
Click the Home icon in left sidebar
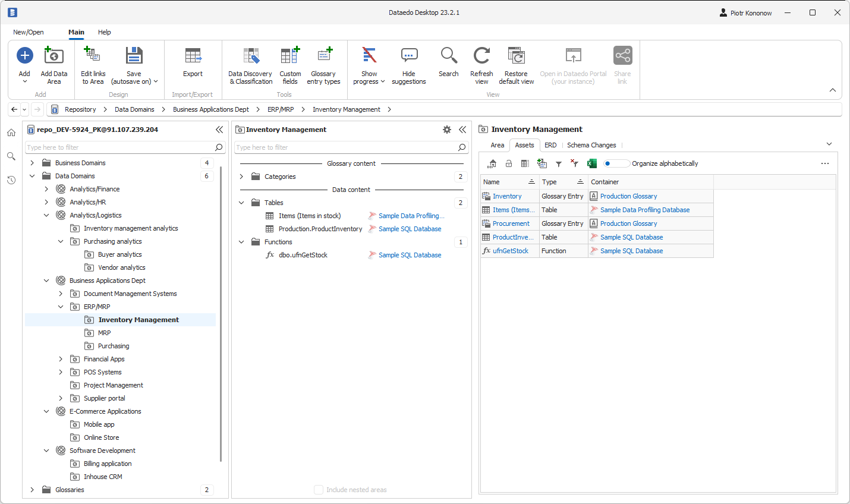tap(11, 133)
